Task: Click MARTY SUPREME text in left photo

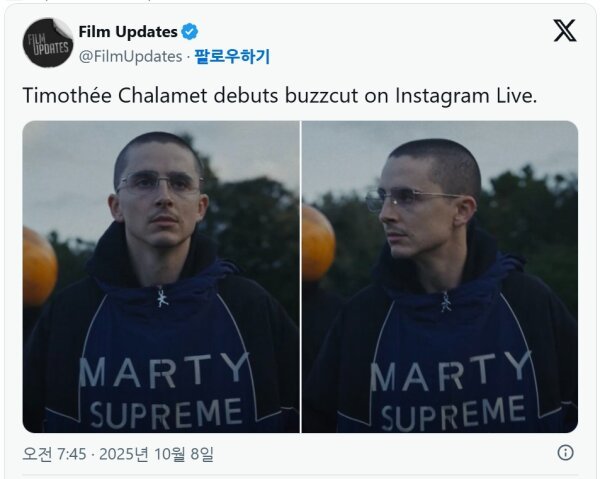Action: tap(164, 390)
